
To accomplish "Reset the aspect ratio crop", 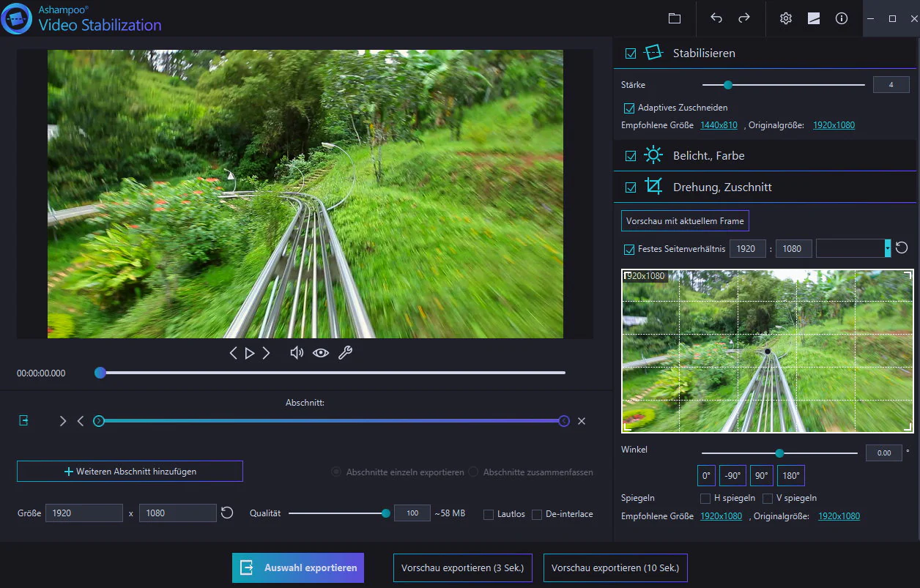I will [x=902, y=248].
